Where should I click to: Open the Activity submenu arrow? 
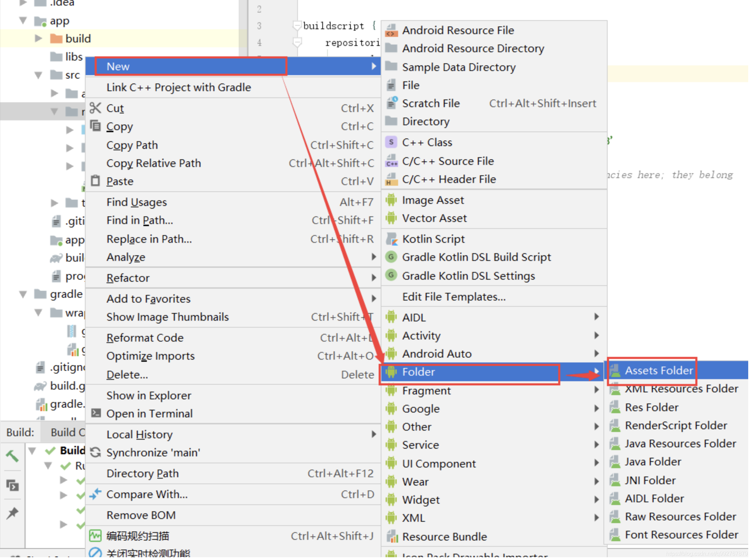tap(596, 336)
